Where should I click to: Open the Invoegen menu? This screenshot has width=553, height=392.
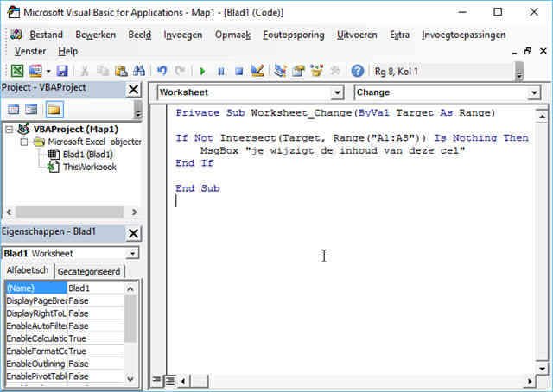point(183,35)
